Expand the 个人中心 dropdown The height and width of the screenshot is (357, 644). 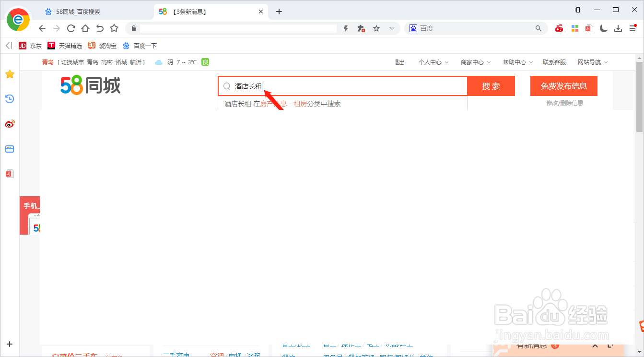pos(433,62)
